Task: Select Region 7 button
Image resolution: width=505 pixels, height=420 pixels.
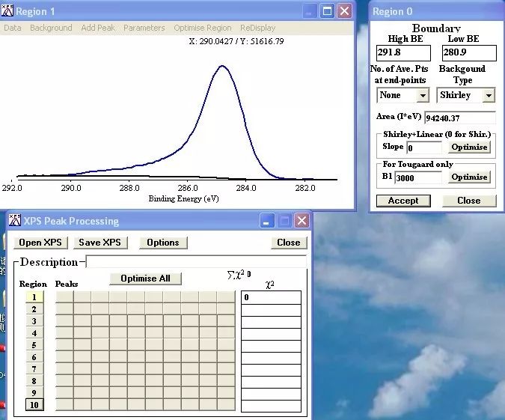Action: coord(34,369)
